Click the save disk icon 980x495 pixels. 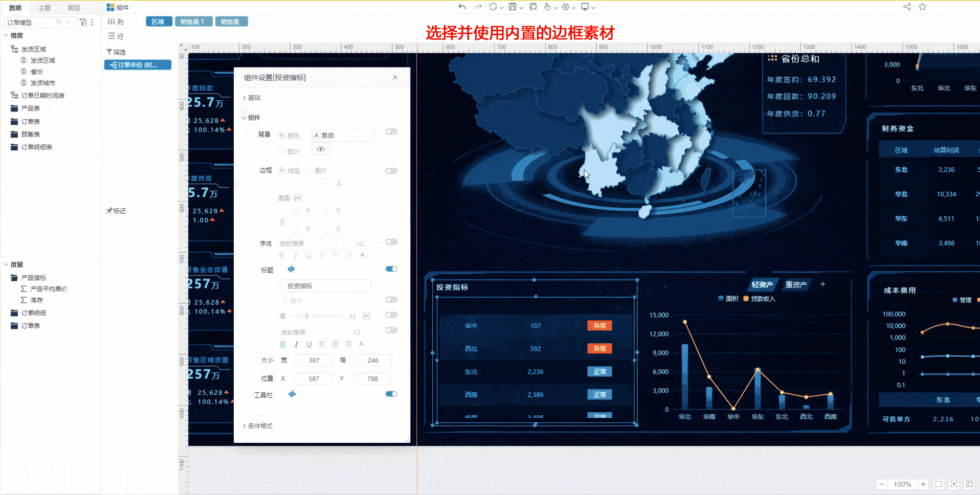513,7
